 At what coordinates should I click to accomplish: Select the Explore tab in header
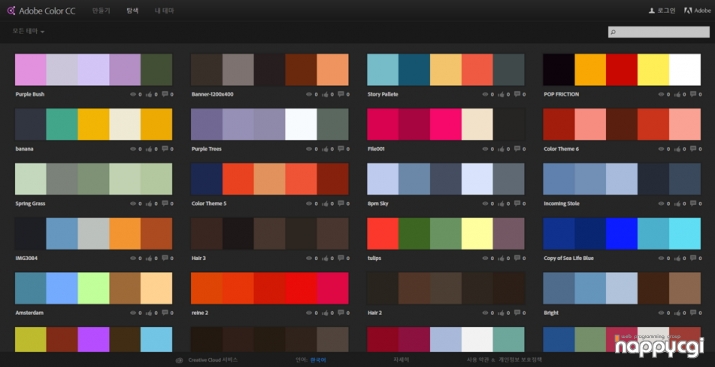[132, 10]
